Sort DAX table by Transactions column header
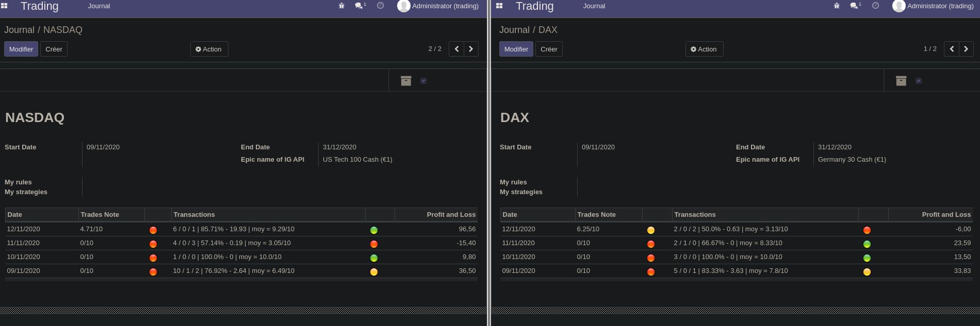The image size is (980, 326). [x=765, y=215]
